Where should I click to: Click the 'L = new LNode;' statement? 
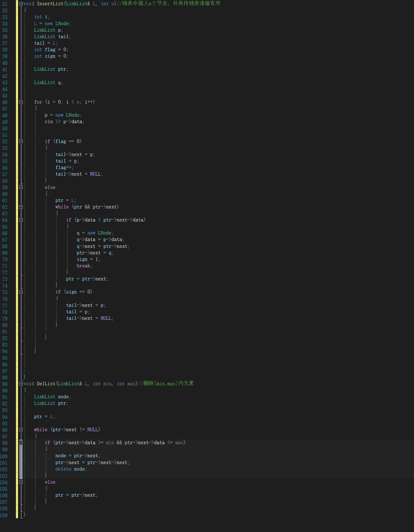click(52, 24)
